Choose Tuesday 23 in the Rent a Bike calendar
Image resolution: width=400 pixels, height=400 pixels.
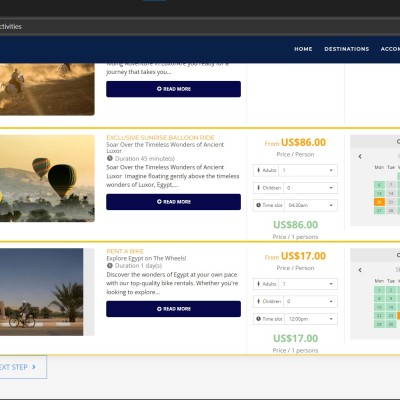391,316
